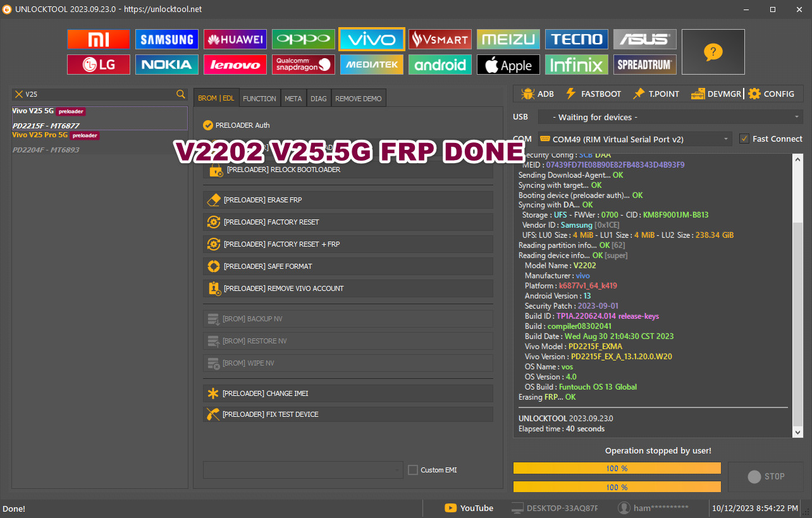Open the CONFIG settings
This screenshot has width=812, height=518.
coord(771,94)
